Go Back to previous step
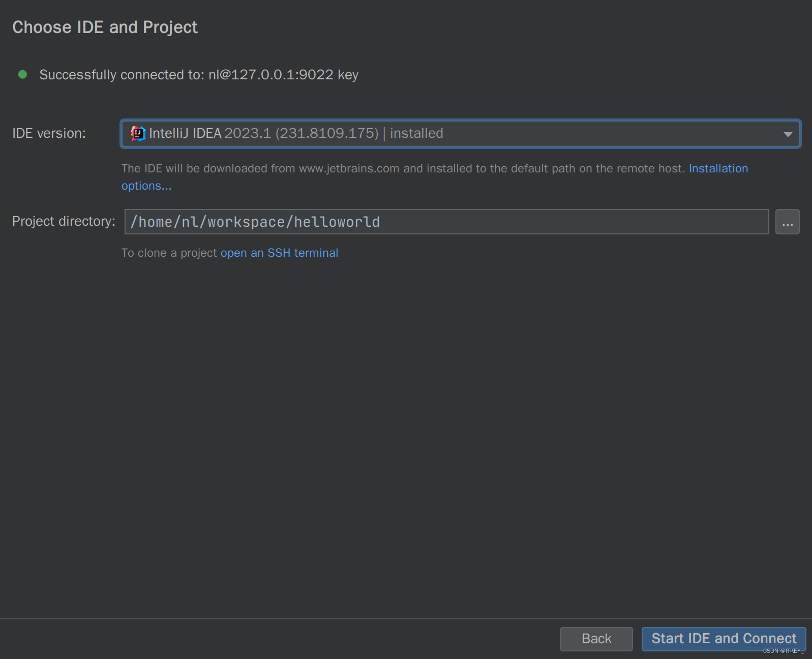Viewport: 812px width, 659px height. click(x=596, y=639)
